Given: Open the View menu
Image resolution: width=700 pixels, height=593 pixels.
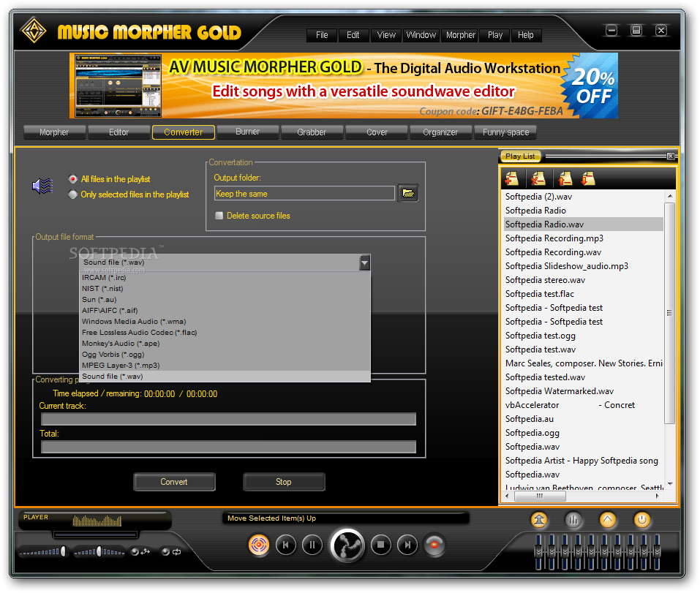Looking at the screenshot, I should click(386, 35).
